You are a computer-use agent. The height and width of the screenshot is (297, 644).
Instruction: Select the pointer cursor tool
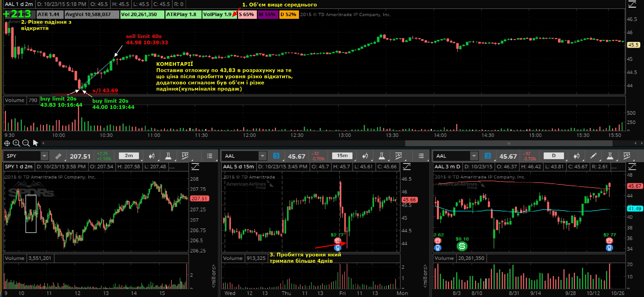pyautogui.click(x=35, y=143)
